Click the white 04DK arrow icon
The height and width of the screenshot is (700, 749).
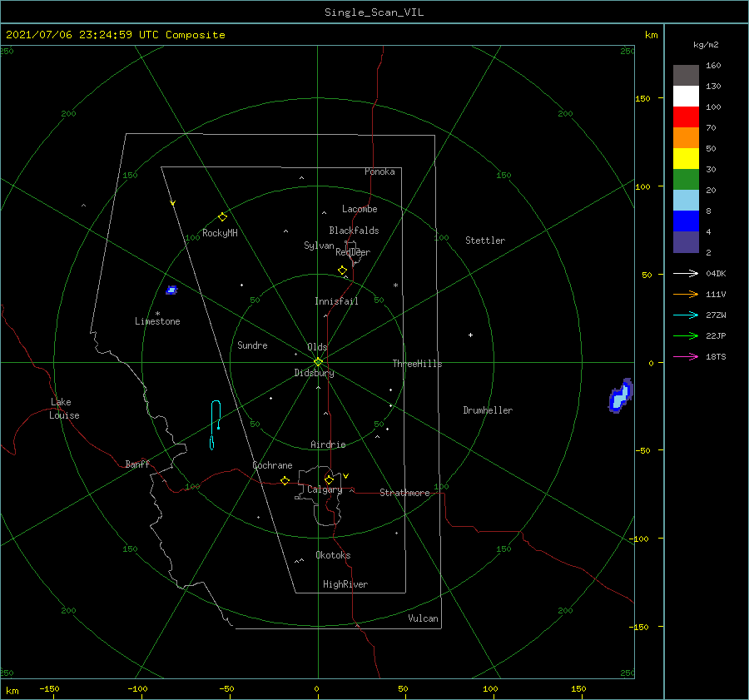coord(686,273)
